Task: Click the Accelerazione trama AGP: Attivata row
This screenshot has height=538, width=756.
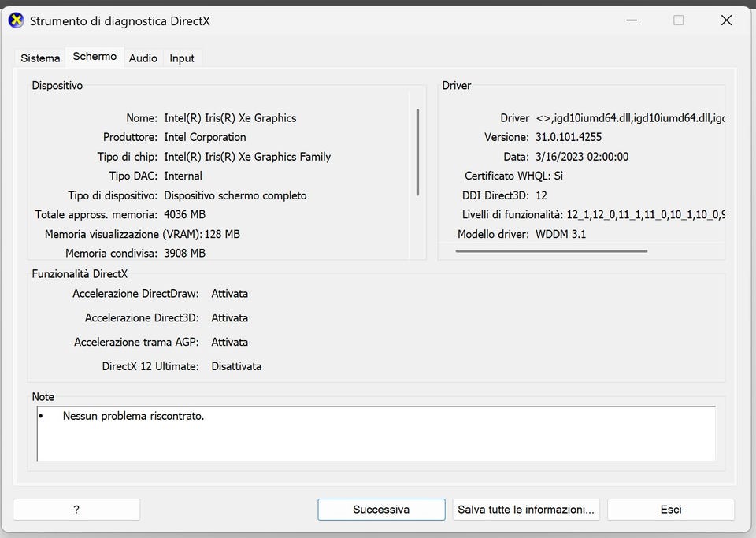Action: [161, 342]
